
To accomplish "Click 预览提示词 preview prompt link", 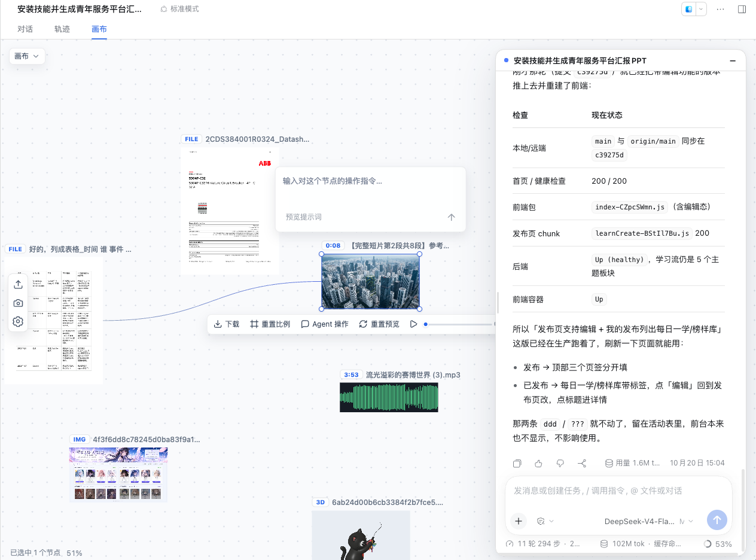I will tap(304, 217).
